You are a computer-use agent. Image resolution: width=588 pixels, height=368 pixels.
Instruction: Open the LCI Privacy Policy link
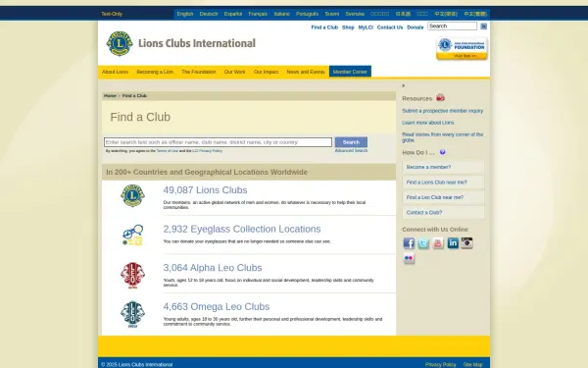coord(208,151)
